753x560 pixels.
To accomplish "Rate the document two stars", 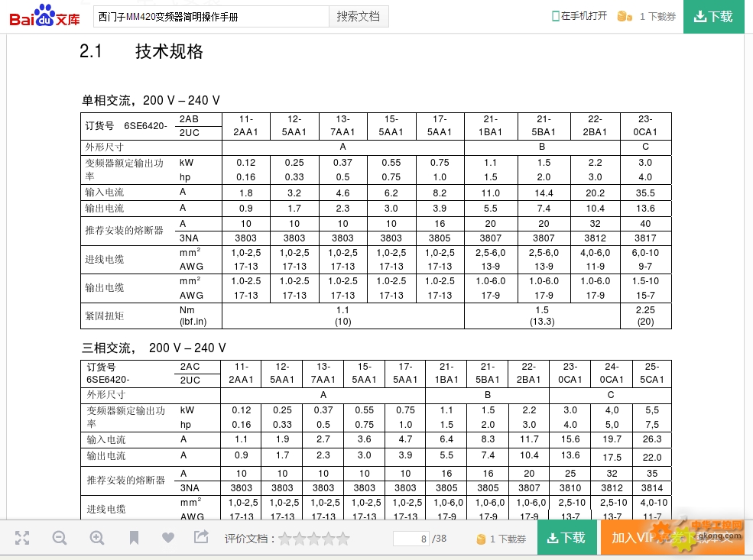I will coord(299,539).
